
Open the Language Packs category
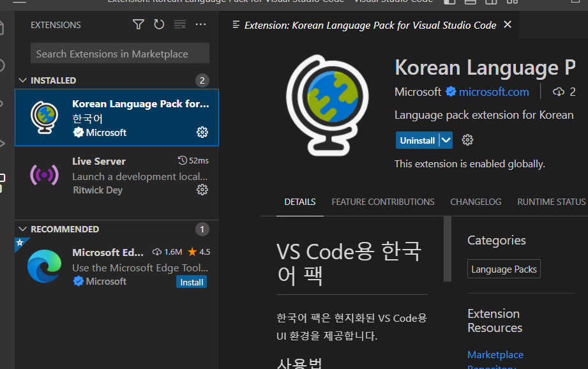pyautogui.click(x=504, y=269)
